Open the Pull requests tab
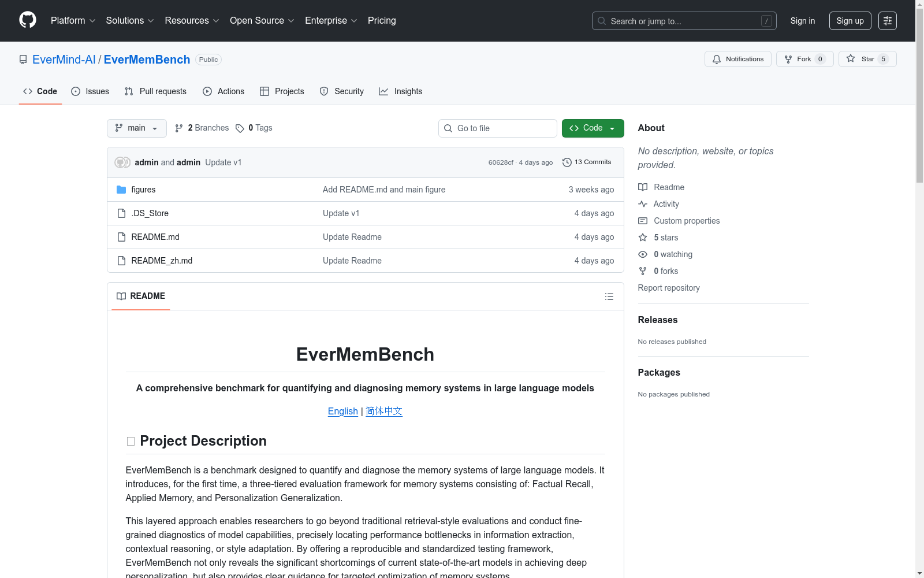Viewport: 924px width, 578px height. coord(155,91)
